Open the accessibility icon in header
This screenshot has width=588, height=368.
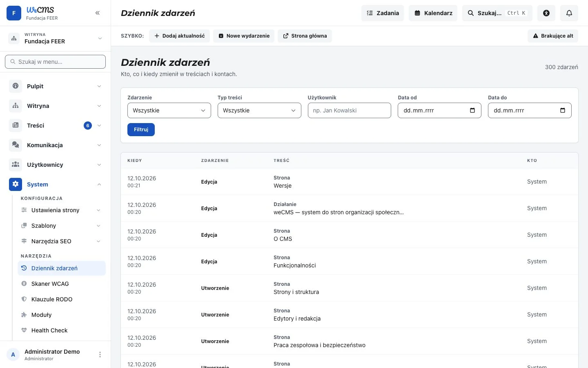(x=546, y=13)
